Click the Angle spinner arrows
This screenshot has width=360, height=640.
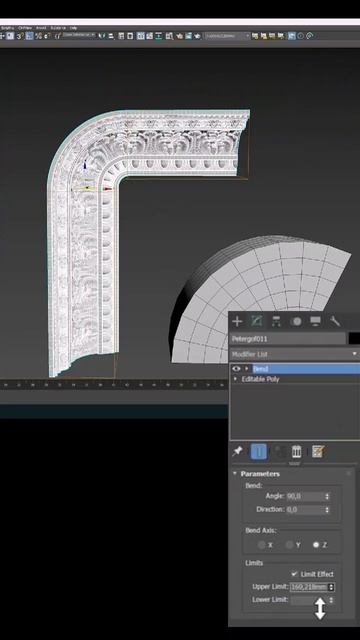point(327,496)
